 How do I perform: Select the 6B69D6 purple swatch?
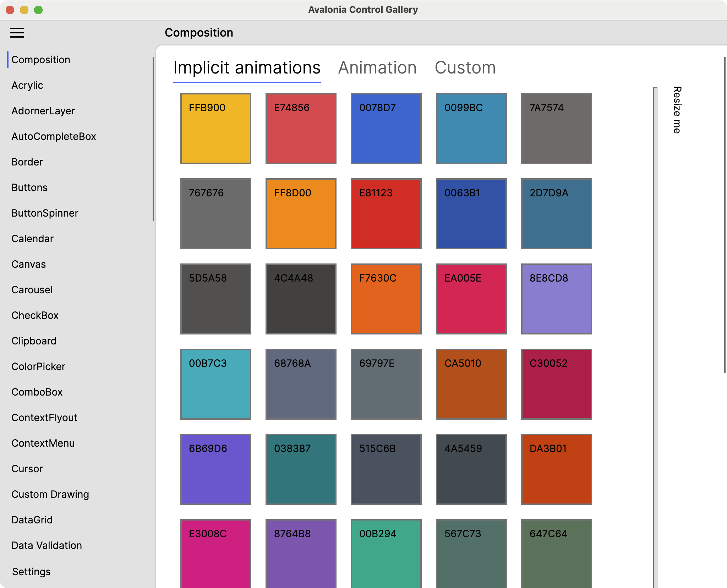coord(216,469)
